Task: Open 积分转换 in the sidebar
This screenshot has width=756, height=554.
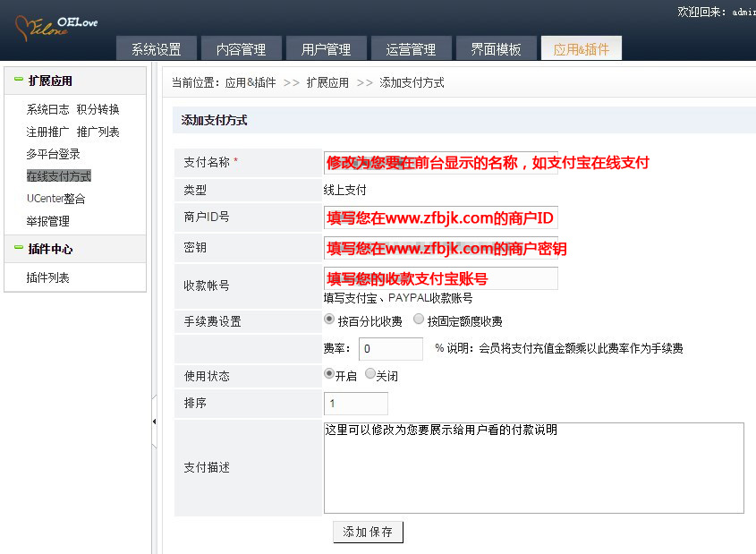Action: (98, 109)
